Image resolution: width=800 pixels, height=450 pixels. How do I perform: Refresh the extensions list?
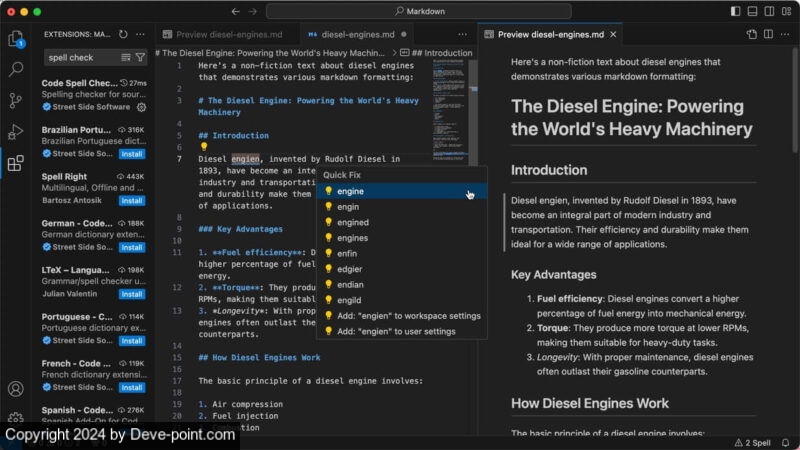click(123, 34)
